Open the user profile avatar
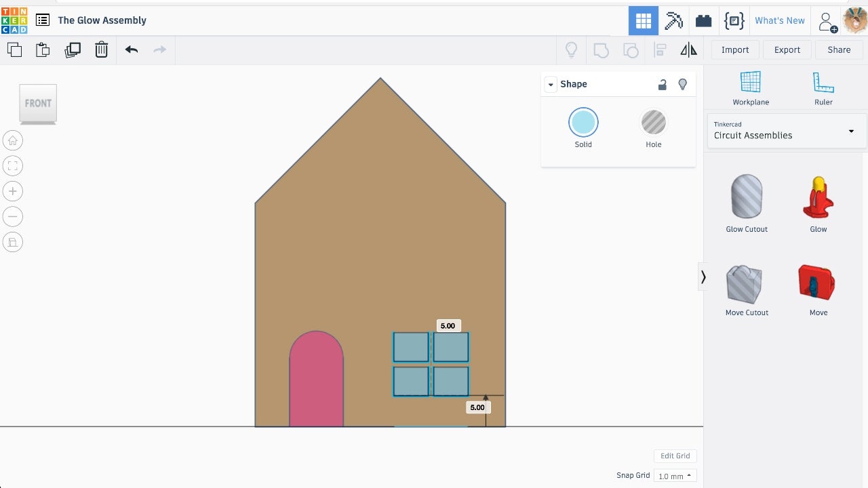The height and width of the screenshot is (488, 868). coord(855,20)
